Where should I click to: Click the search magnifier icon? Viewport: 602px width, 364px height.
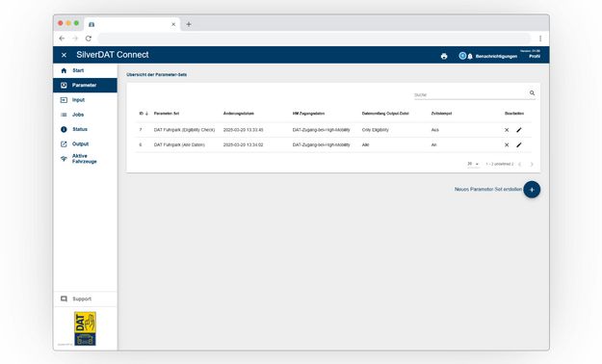[x=532, y=92]
